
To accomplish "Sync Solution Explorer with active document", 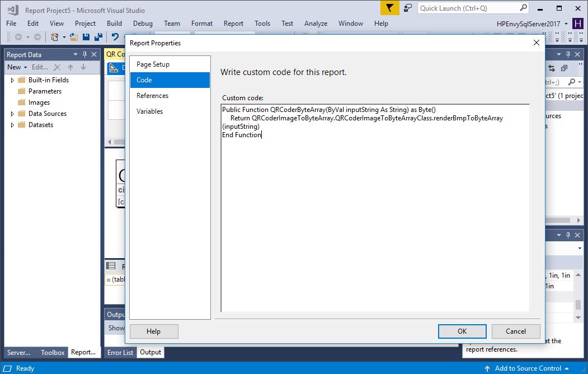I will (x=551, y=67).
